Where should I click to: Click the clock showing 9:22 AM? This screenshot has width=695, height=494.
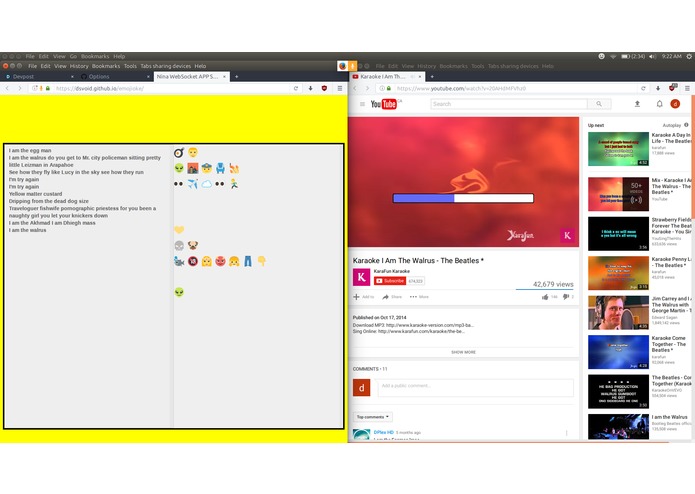point(672,57)
